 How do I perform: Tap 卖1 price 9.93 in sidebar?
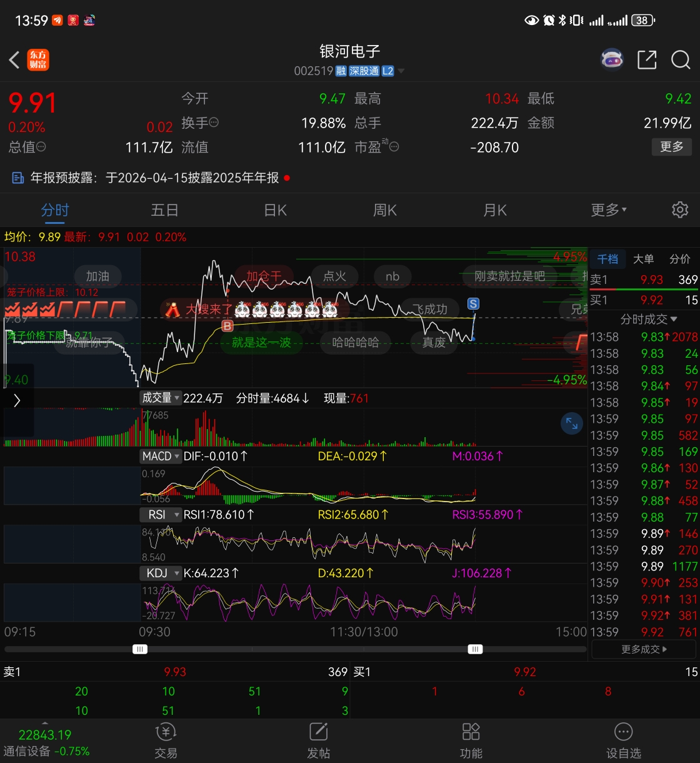pos(652,280)
